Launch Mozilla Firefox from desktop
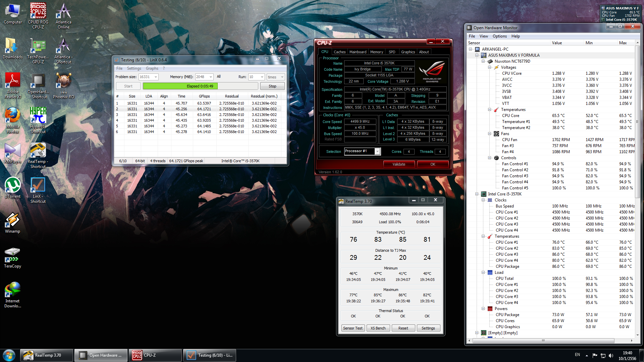This screenshot has width=644, height=362. [x=13, y=120]
